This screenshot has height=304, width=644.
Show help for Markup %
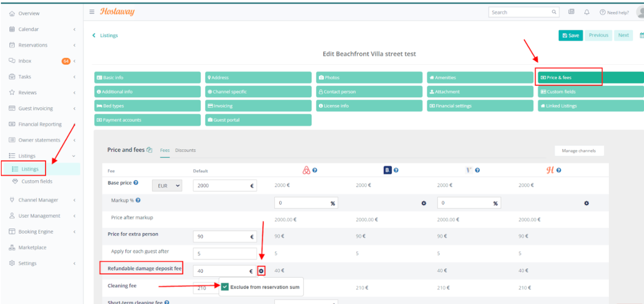(138, 201)
